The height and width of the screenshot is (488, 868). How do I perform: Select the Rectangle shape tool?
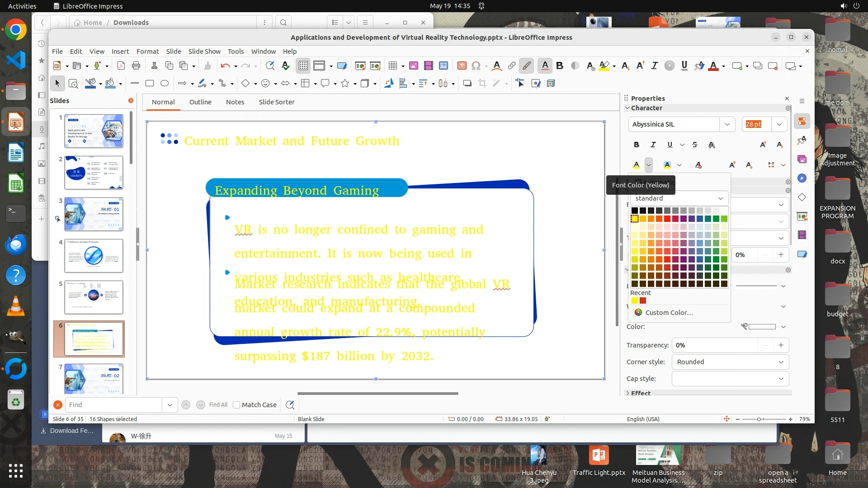(x=150, y=83)
